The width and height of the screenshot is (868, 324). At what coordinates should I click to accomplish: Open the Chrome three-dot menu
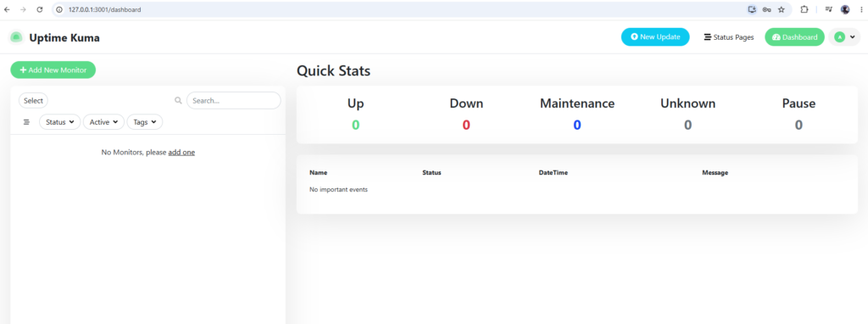coord(861,9)
